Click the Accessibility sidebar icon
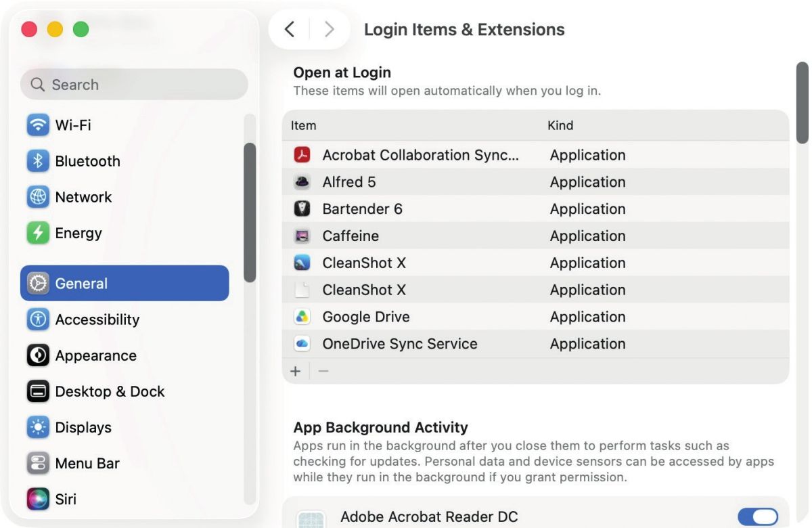 coord(38,320)
